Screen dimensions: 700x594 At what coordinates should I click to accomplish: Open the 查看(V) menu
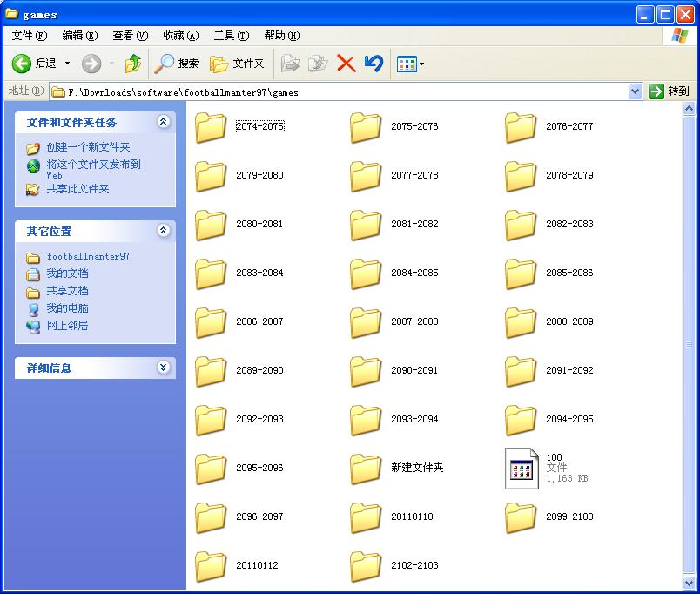point(131,36)
